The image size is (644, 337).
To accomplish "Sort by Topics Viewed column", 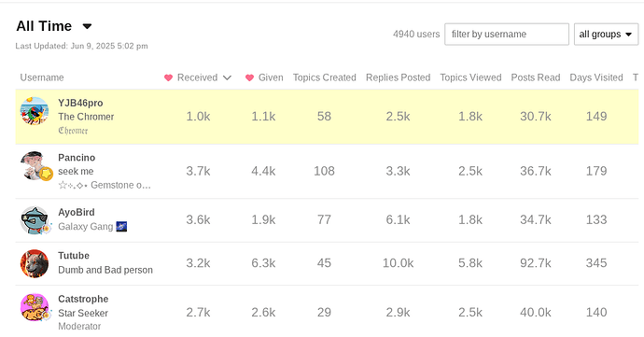I will click(x=470, y=77).
